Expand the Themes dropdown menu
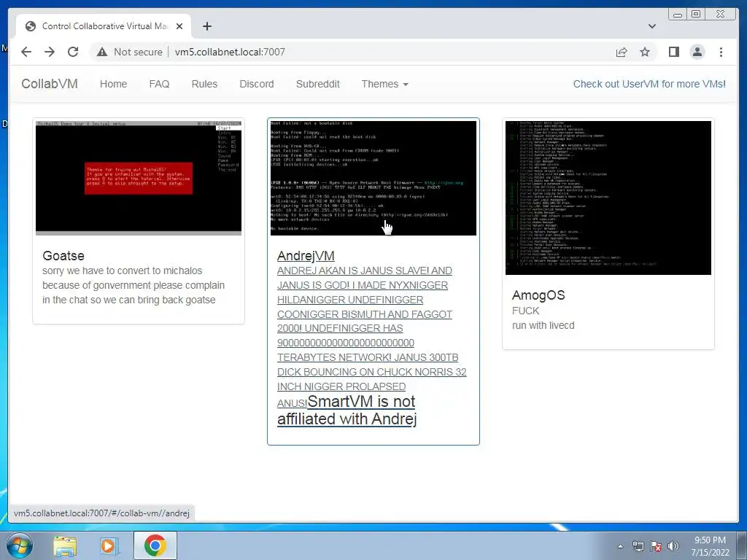Screen dimensions: 747x560 [x=384, y=84]
